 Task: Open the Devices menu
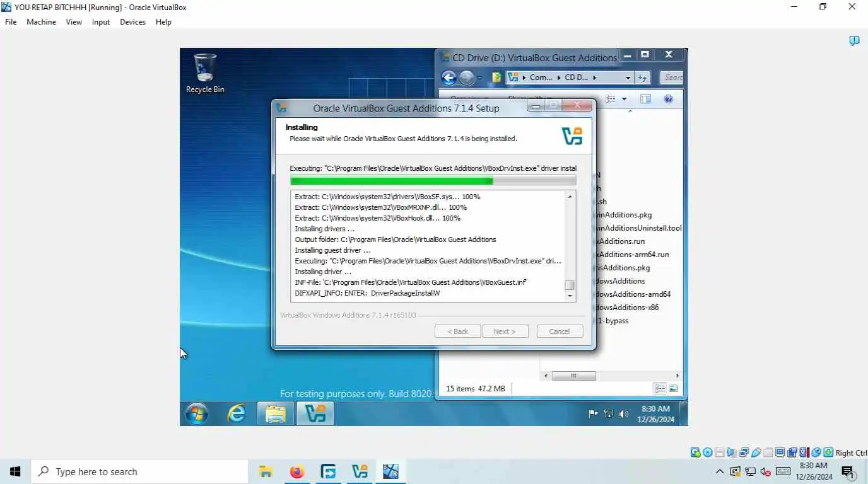[132, 21]
